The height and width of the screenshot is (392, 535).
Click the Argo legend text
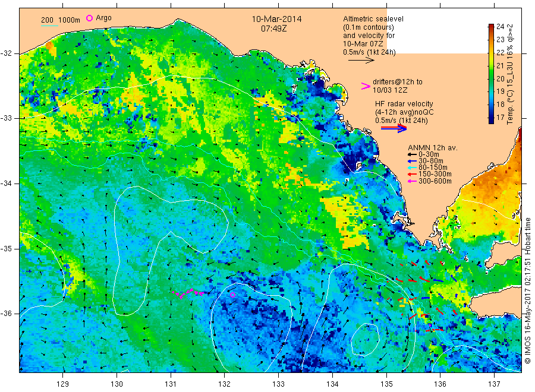click(103, 18)
